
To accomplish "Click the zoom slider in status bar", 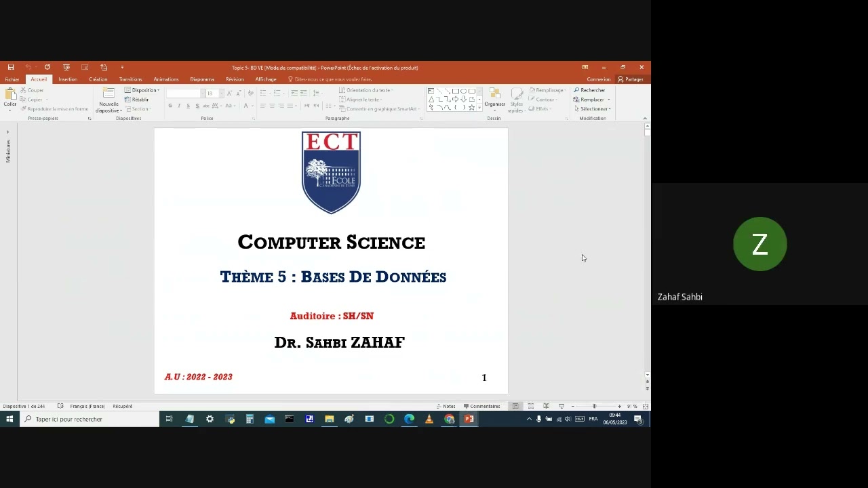I will point(595,406).
